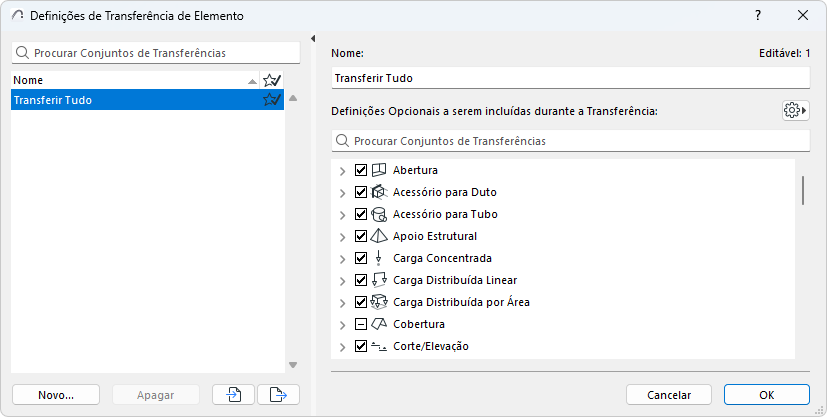Toggle the Carga Concentrada checkbox
Viewport: 827px width, 417px height.
click(361, 258)
